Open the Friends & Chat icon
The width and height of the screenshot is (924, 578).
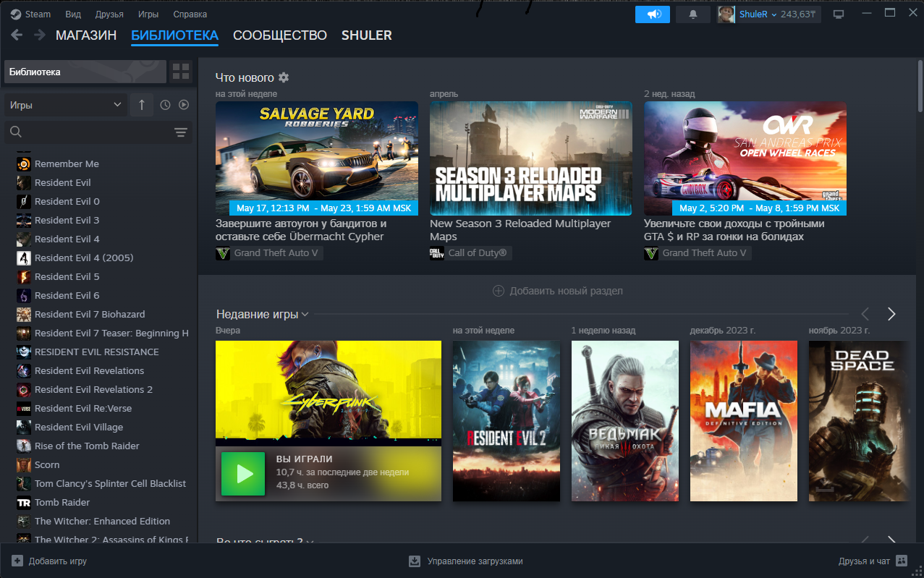click(902, 561)
